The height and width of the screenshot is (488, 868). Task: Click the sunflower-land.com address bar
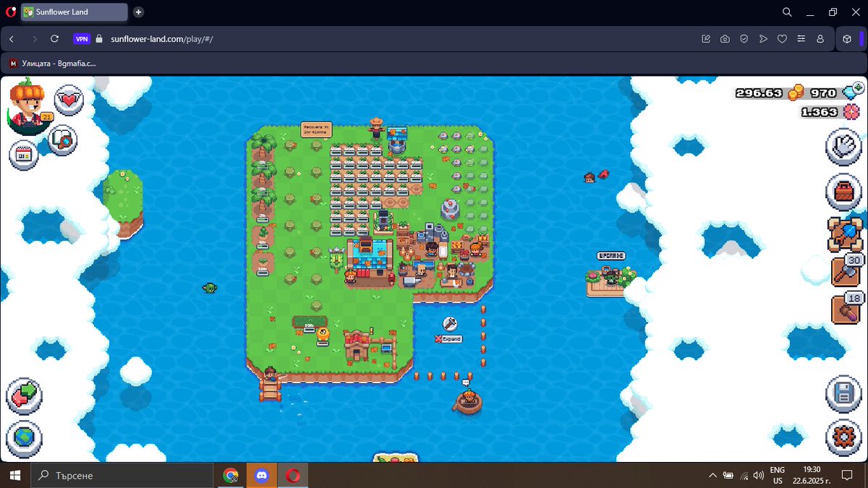pos(162,39)
